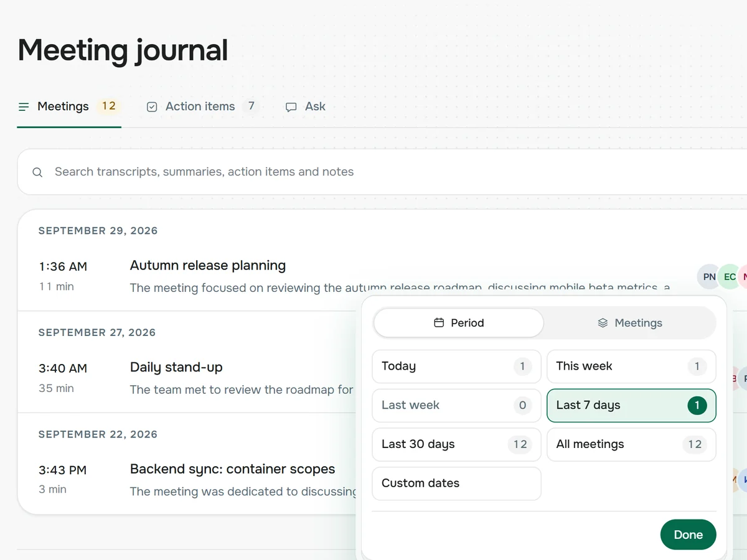Click the SEPTEMBER 27, 2026 date header
Screen dimensions: 747x560
tap(97, 333)
